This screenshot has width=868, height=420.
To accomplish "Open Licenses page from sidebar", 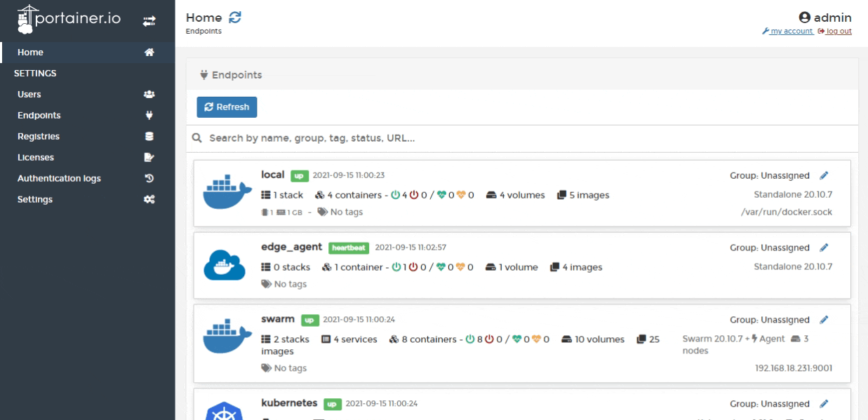I will [36, 157].
